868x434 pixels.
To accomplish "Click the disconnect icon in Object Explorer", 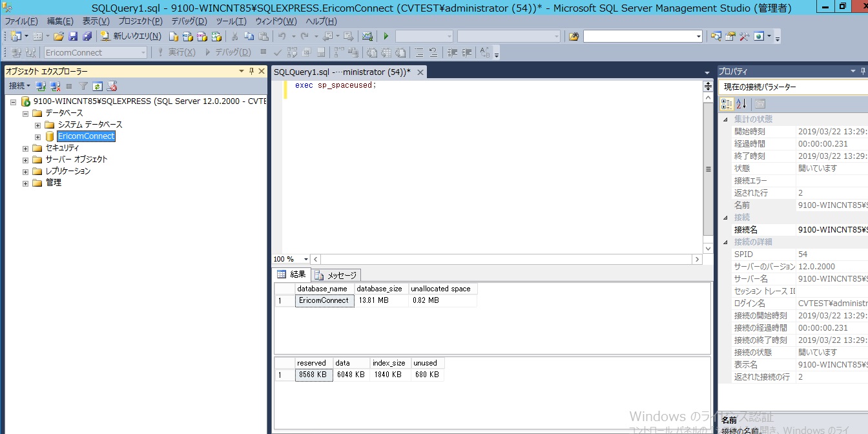I will tap(56, 86).
